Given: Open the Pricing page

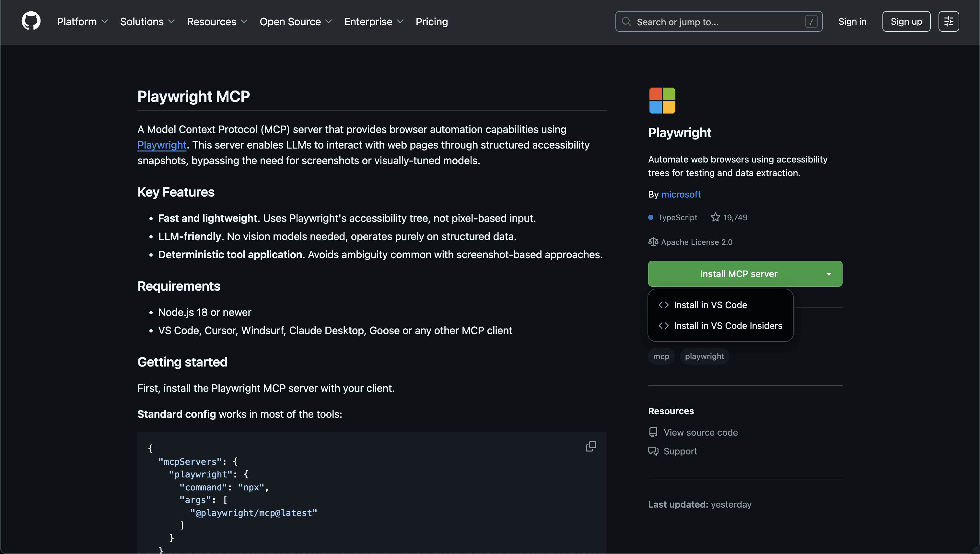Looking at the screenshot, I should click(x=431, y=22).
